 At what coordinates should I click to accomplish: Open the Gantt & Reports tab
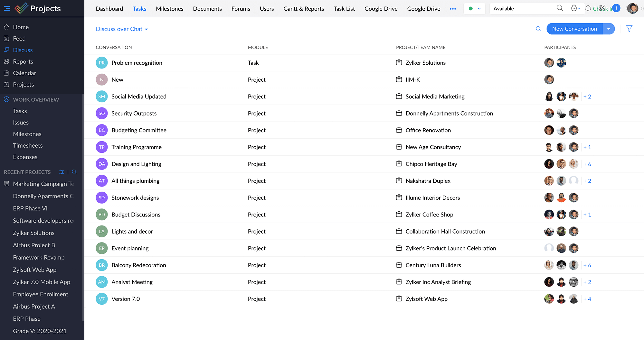(x=304, y=9)
